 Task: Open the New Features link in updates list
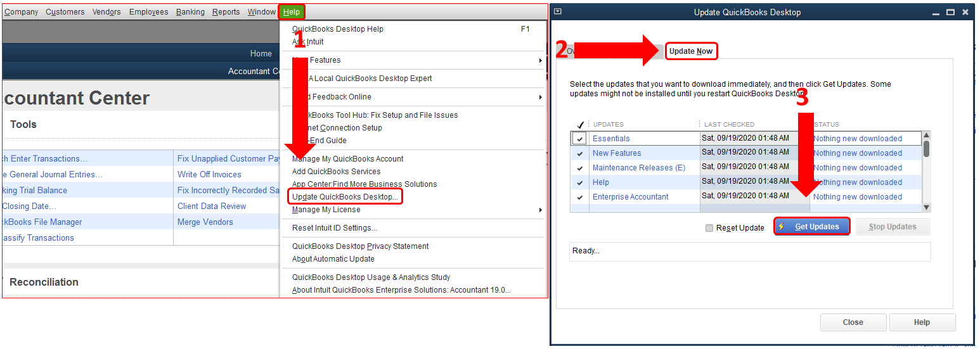click(617, 153)
